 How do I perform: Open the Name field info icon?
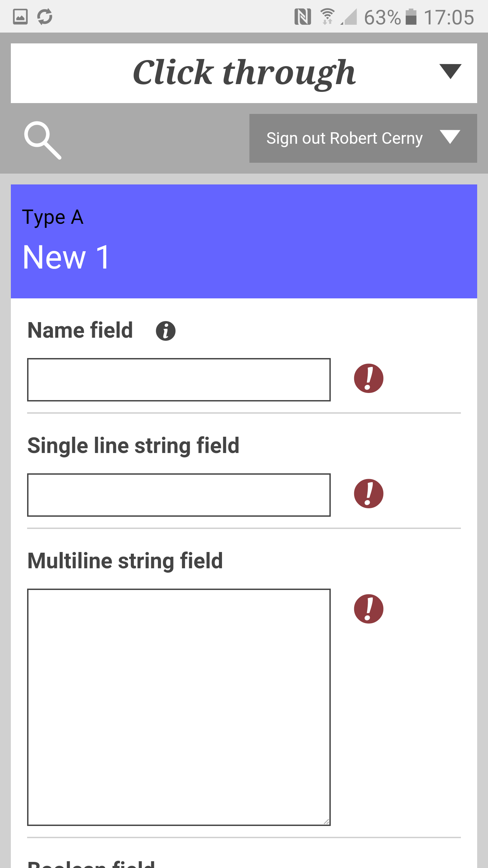click(165, 331)
